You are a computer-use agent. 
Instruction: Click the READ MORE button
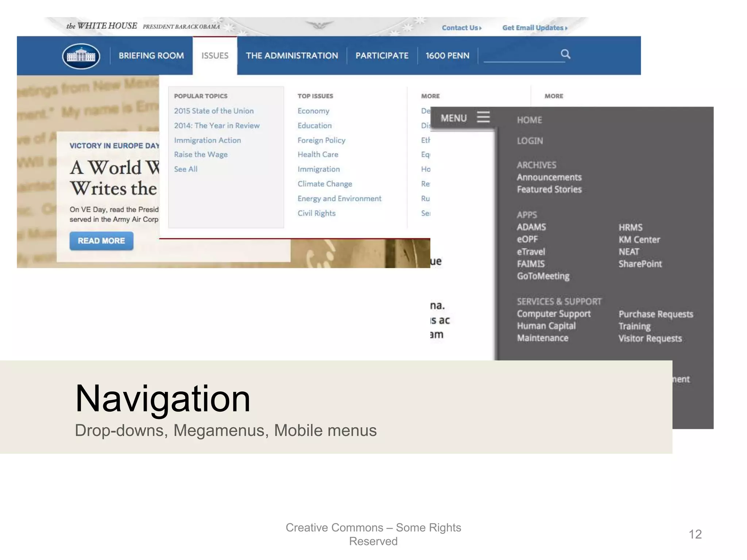click(101, 241)
